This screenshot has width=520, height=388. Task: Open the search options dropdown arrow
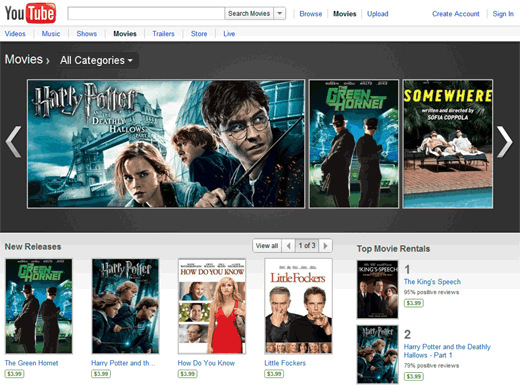click(x=280, y=14)
